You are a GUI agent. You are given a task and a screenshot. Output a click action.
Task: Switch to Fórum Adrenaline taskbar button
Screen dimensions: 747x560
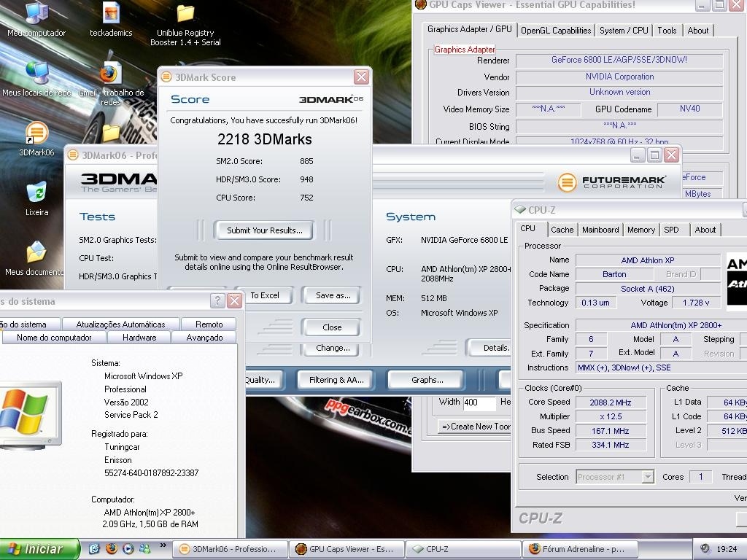[580, 549]
